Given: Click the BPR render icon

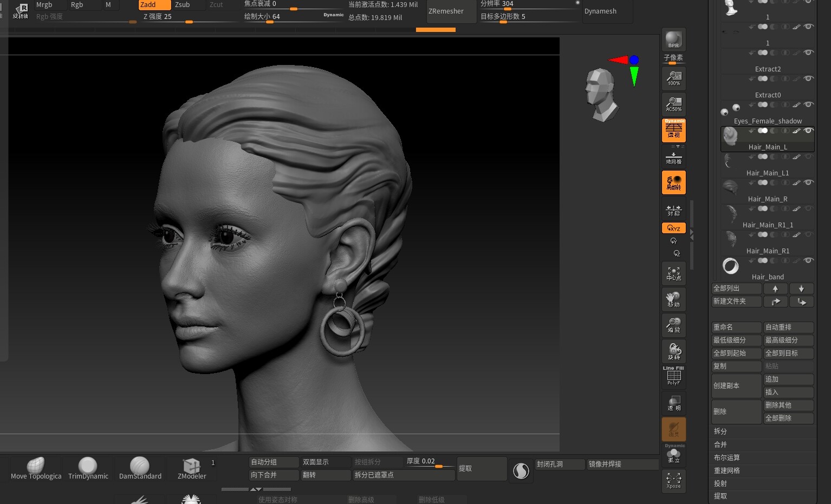Looking at the screenshot, I should coord(673,40).
